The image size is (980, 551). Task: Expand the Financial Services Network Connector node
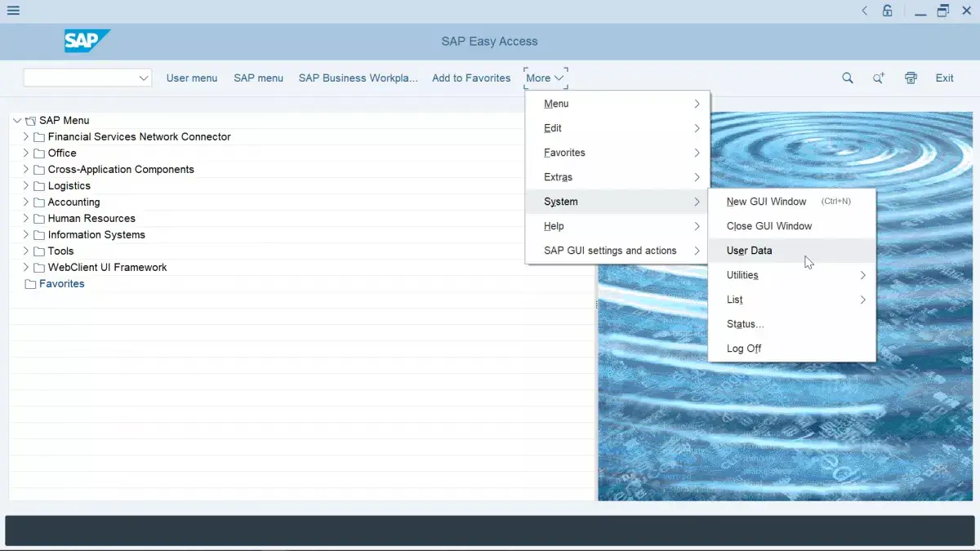tap(26, 137)
